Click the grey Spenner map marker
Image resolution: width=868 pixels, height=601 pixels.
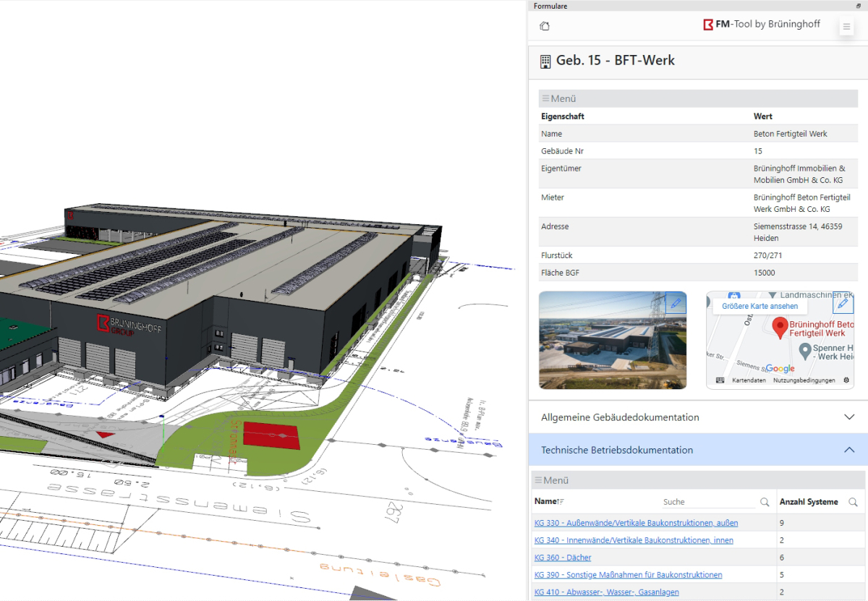point(804,351)
